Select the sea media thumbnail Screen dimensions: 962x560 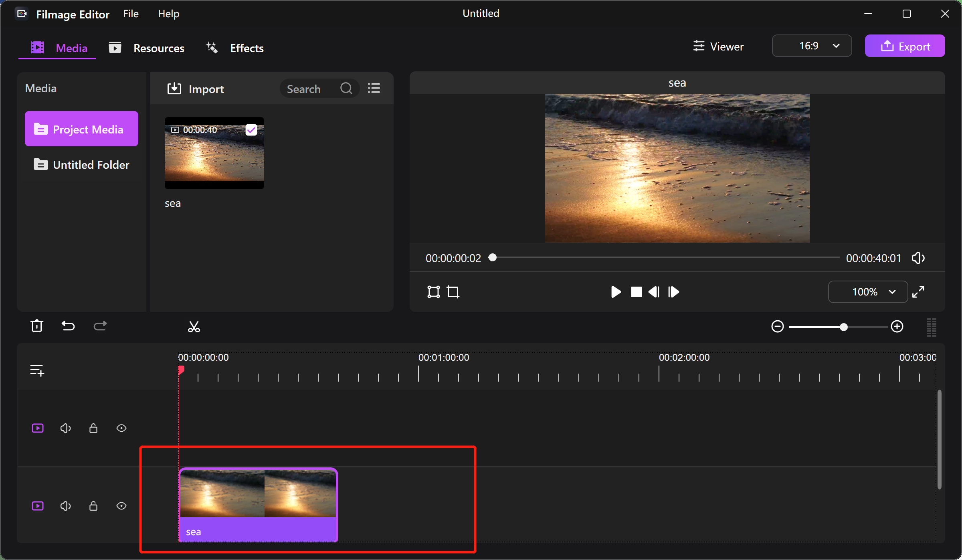[214, 153]
